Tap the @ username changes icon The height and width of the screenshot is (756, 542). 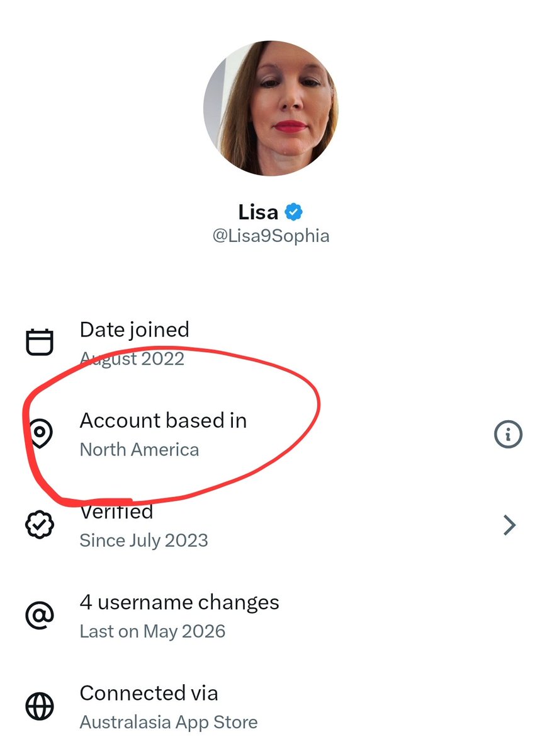(40, 615)
